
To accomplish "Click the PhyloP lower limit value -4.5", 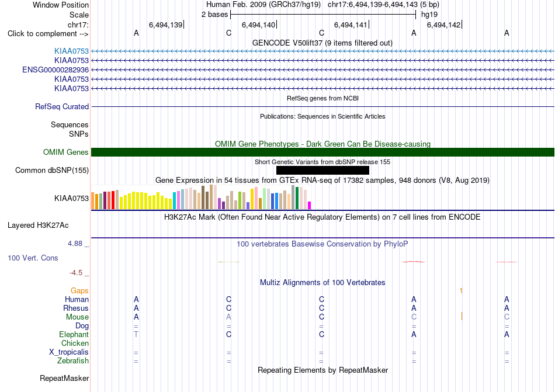I will [76, 273].
